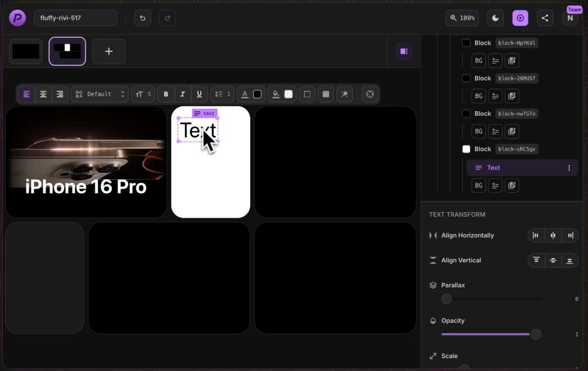The width and height of the screenshot is (588, 371).
Task: Center-align the selected text
Action: click(43, 94)
